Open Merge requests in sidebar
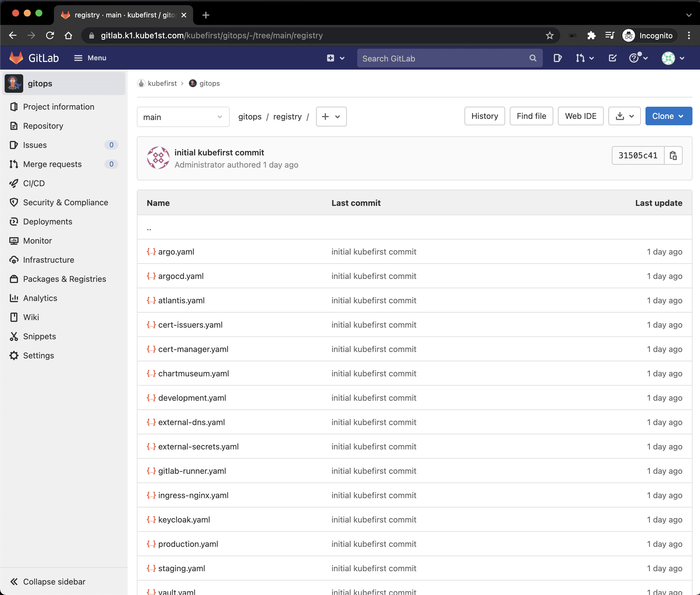The height and width of the screenshot is (595, 700). pos(52,164)
